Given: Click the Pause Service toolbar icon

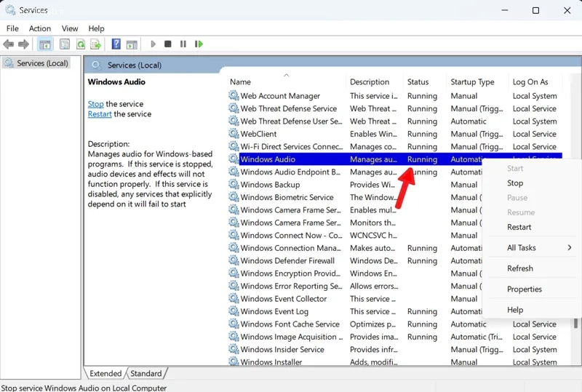Looking at the screenshot, I should [x=183, y=44].
